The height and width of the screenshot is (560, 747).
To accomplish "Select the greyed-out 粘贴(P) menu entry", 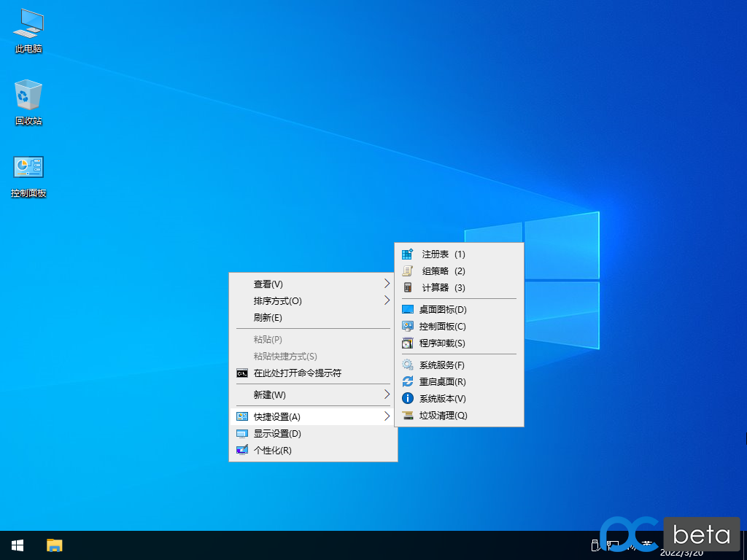I will coord(313,340).
